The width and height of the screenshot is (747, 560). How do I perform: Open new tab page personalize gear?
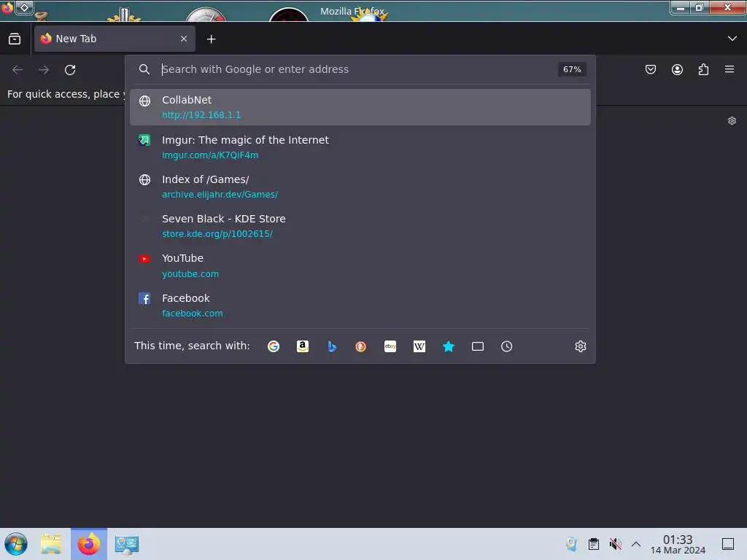click(732, 121)
